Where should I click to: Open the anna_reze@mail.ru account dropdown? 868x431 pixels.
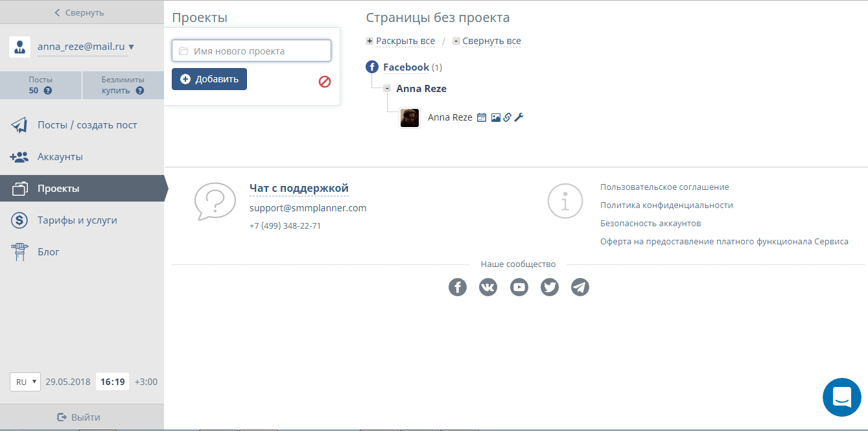coord(85,47)
